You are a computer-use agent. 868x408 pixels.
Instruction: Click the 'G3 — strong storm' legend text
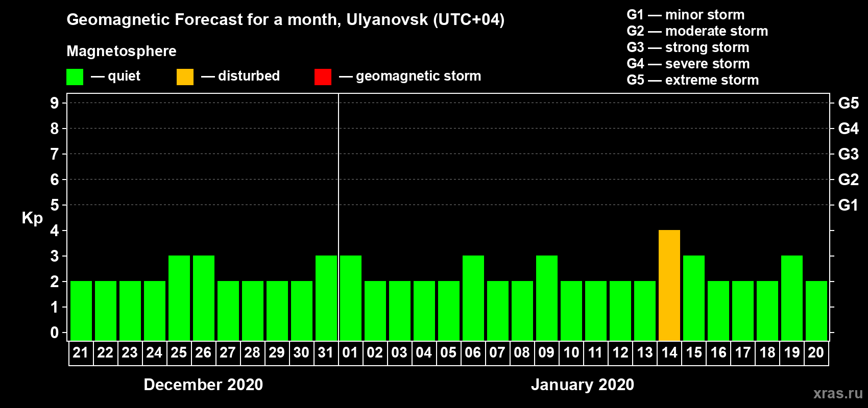688,47
